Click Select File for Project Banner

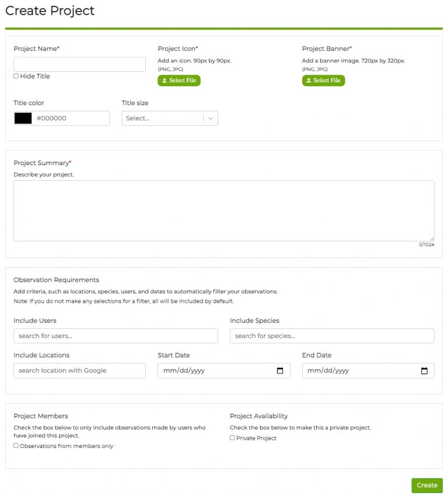pos(323,80)
